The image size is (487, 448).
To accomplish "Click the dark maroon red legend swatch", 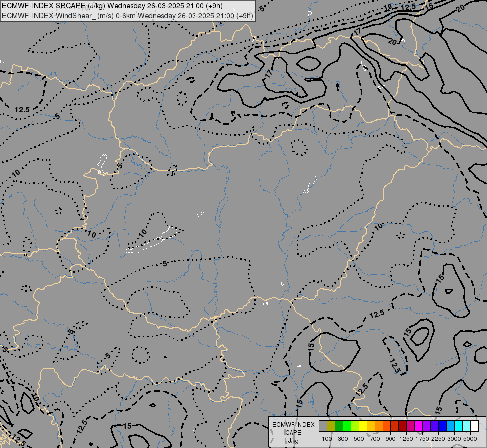I will point(403,426).
